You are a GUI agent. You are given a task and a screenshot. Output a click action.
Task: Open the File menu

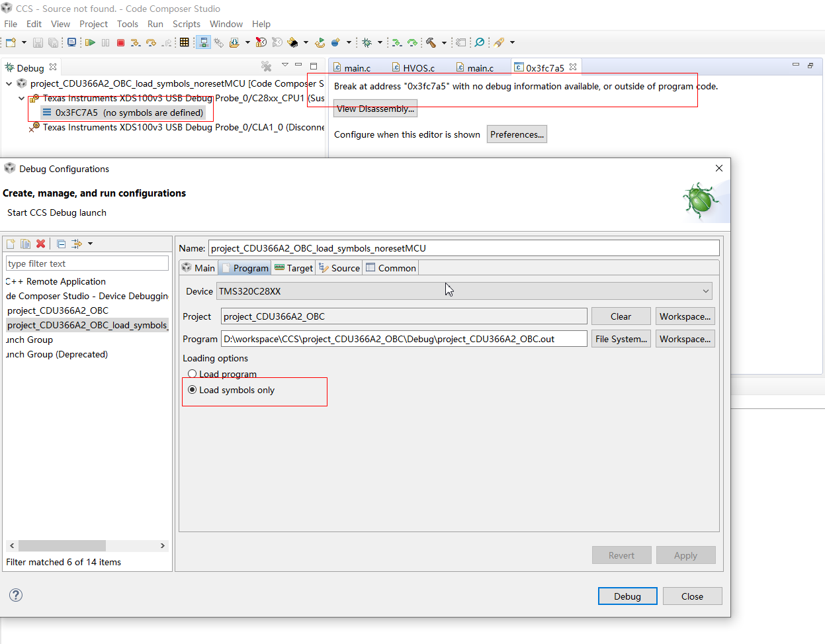click(11, 24)
